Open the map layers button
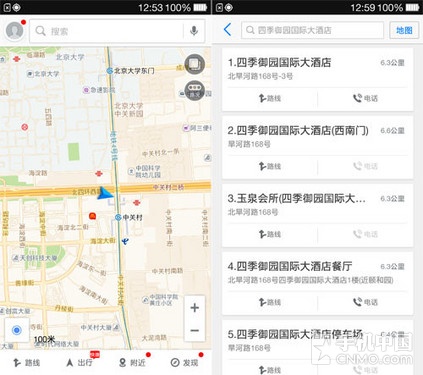 point(194,64)
